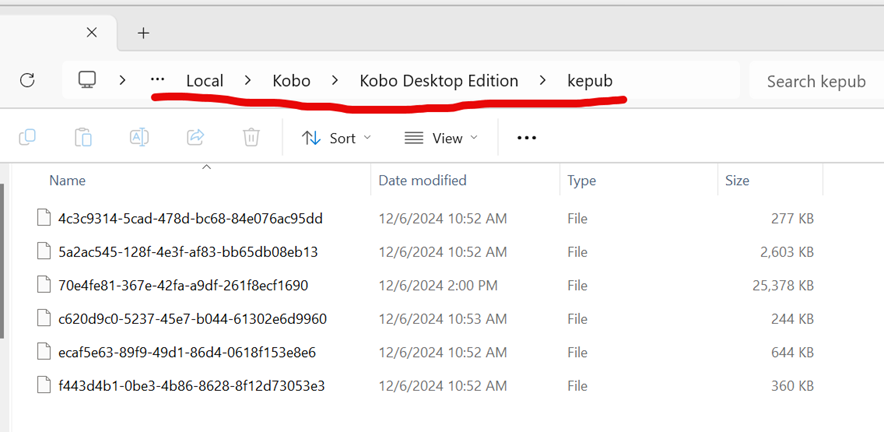This screenshot has height=432, width=884.
Task: Select the file starting with f443d4b1
Action: click(x=191, y=385)
